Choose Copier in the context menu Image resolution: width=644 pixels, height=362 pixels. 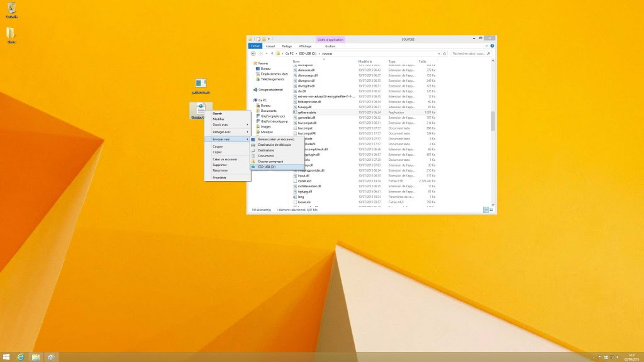228,152
